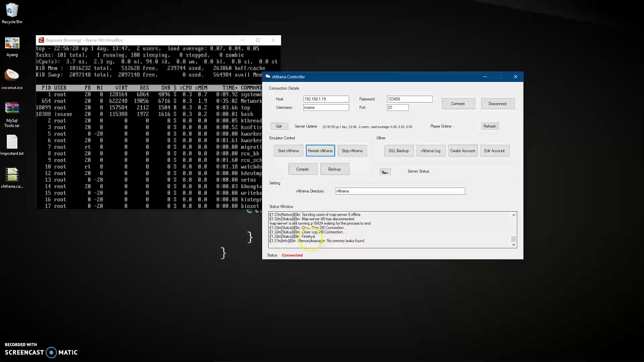Start the rAthena emulator
The image size is (644, 362).
click(288, 151)
